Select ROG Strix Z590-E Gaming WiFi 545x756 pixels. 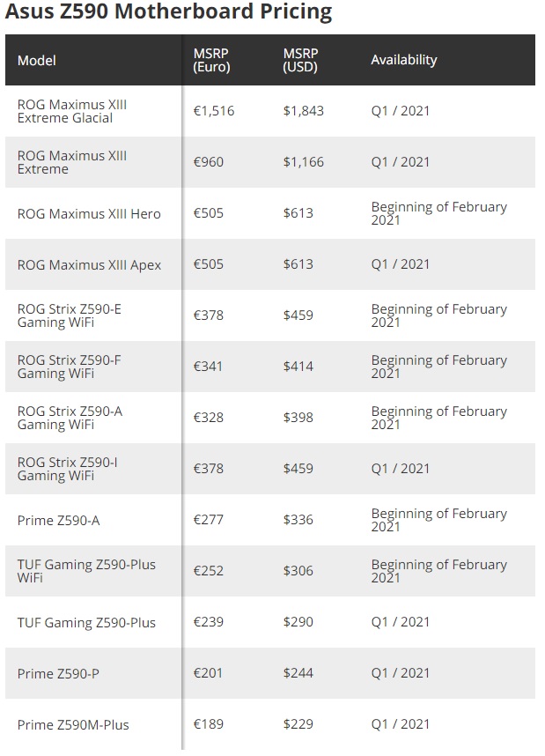pyautogui.click(x=70, y=315)
